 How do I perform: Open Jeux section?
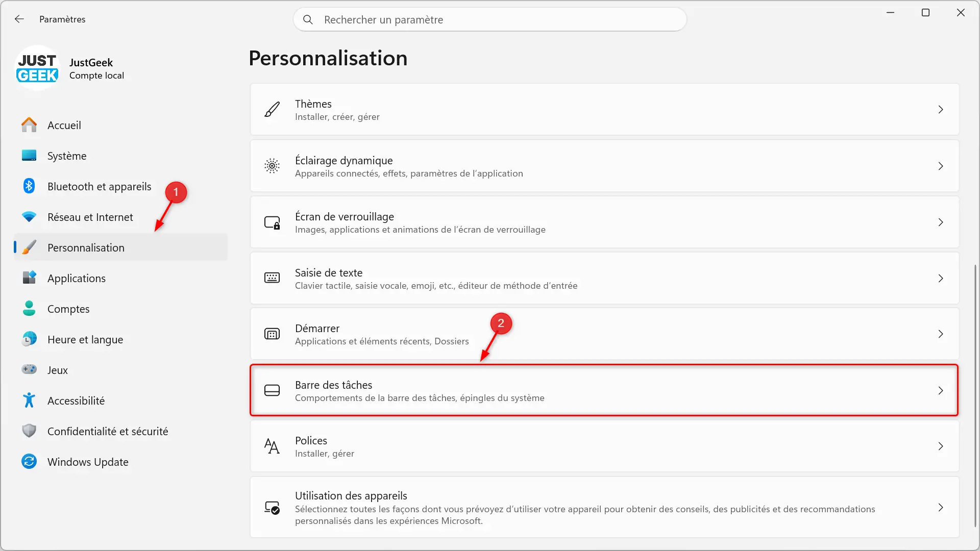point(121,370)
